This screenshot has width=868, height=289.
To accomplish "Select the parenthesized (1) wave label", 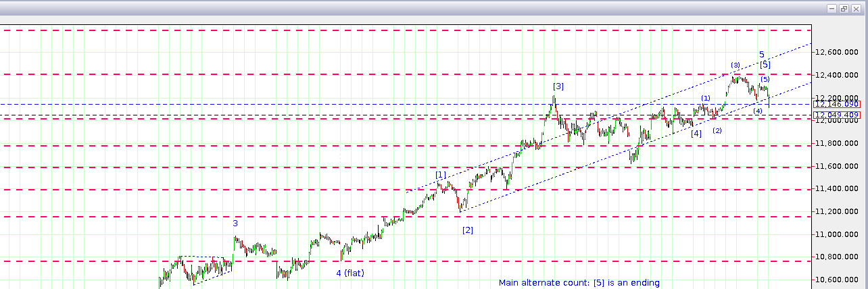I will point(705,99).
